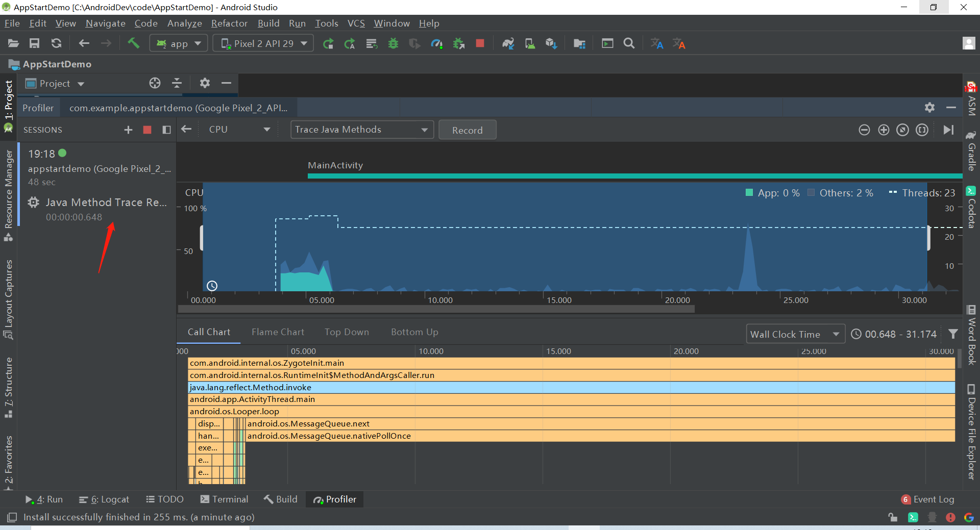Zoom out the profiler timeline
The width and height of the screenshot is (980, 530).
click(x=864, y=130)
